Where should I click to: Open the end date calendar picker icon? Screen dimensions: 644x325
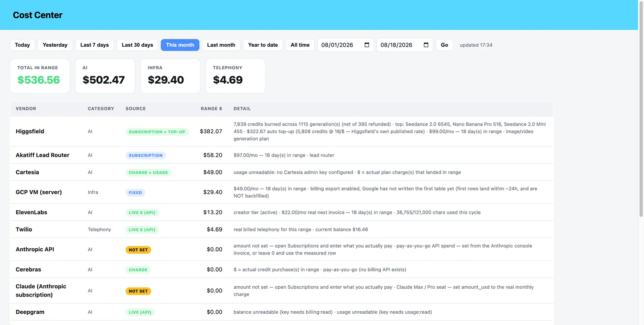tap(426, 45)
